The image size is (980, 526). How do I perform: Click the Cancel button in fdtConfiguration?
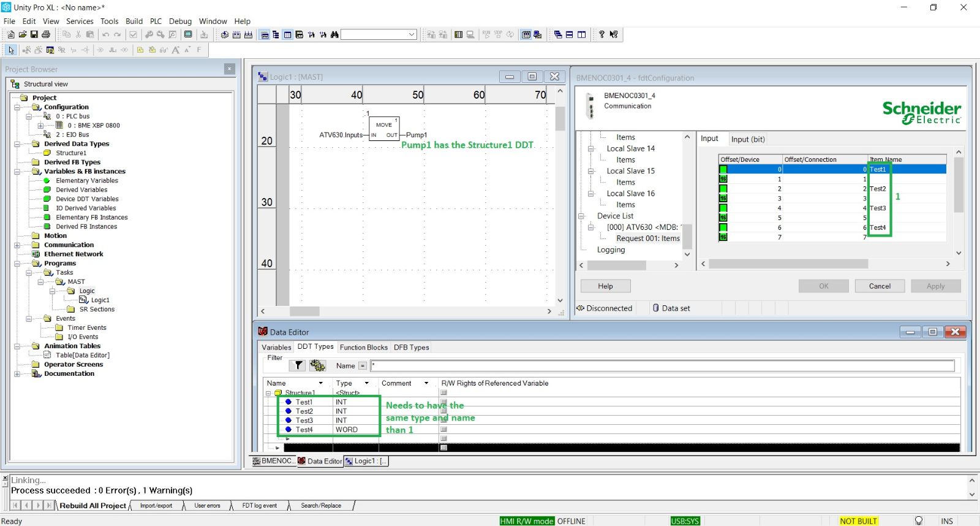click(880, 286)
